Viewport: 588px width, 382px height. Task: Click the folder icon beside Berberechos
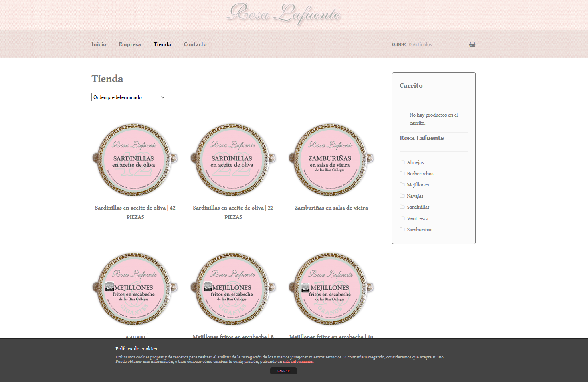(x=402, y=173)
